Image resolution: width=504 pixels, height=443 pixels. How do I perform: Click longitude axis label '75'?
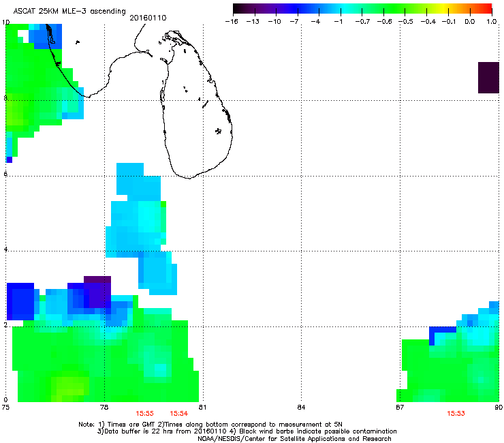click(5, 408)
